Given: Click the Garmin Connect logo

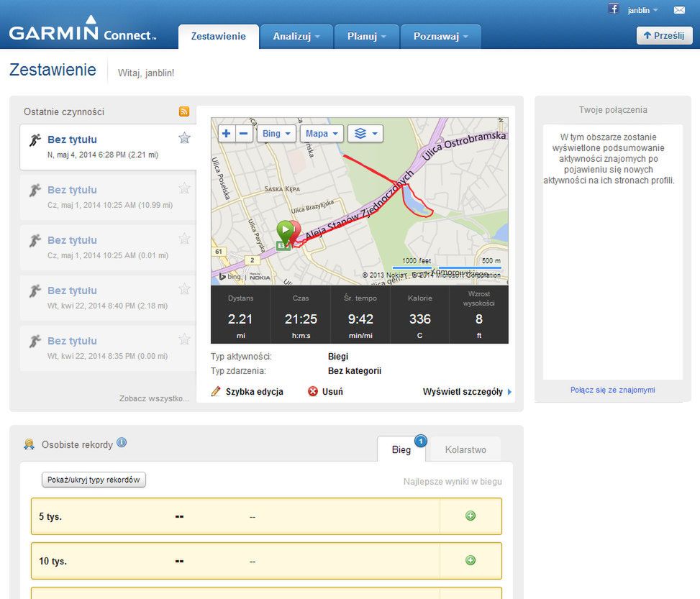Looking at the screenshot, I should (82, 29).
